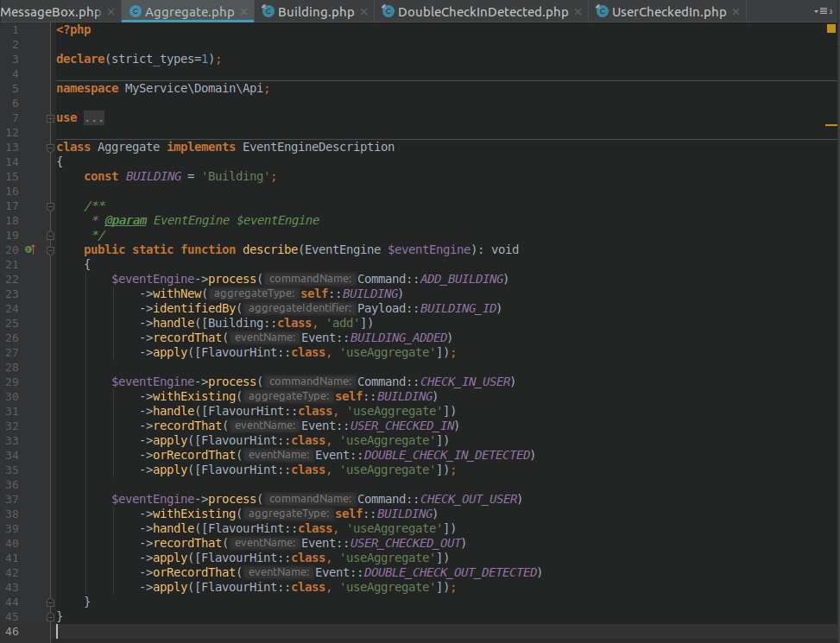Expand the collapsed use statements block
This screenshot has width=840, height=643.
point(51,117)
